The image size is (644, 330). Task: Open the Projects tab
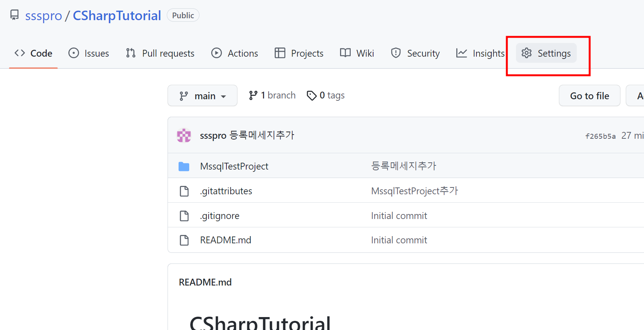coord(299,53)
